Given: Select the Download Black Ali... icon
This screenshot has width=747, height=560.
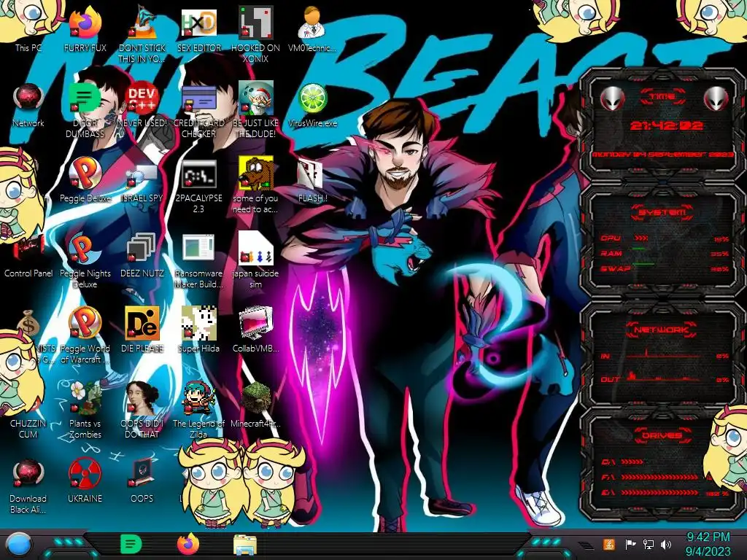Looking at the screenshot, I should point(28,486).
